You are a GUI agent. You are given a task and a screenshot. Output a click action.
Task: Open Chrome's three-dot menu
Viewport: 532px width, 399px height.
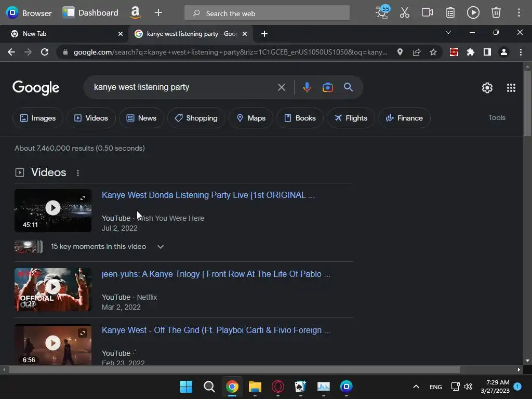click(521, 52)
